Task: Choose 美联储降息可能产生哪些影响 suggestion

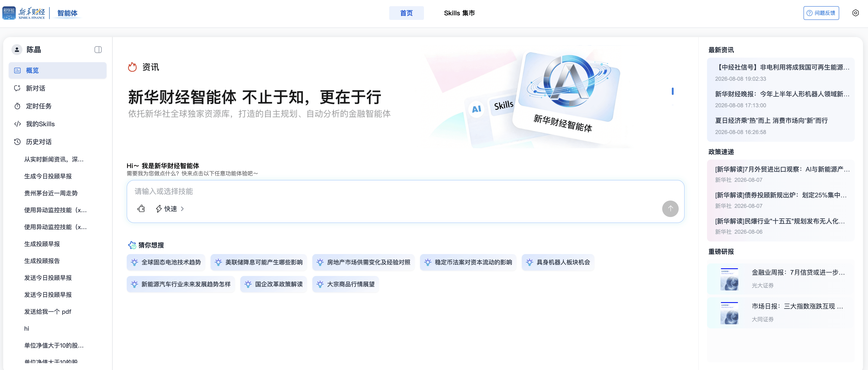Action: coord(258,262)
